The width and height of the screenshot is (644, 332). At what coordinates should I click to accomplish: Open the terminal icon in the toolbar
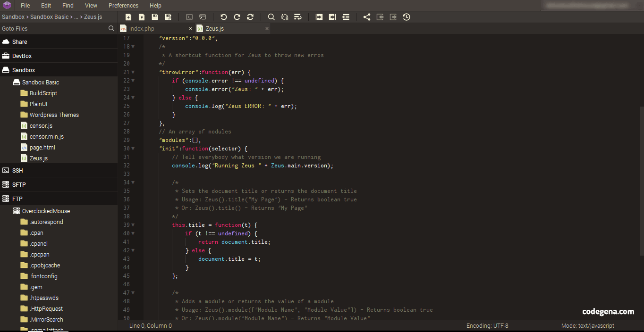[189, 17]
